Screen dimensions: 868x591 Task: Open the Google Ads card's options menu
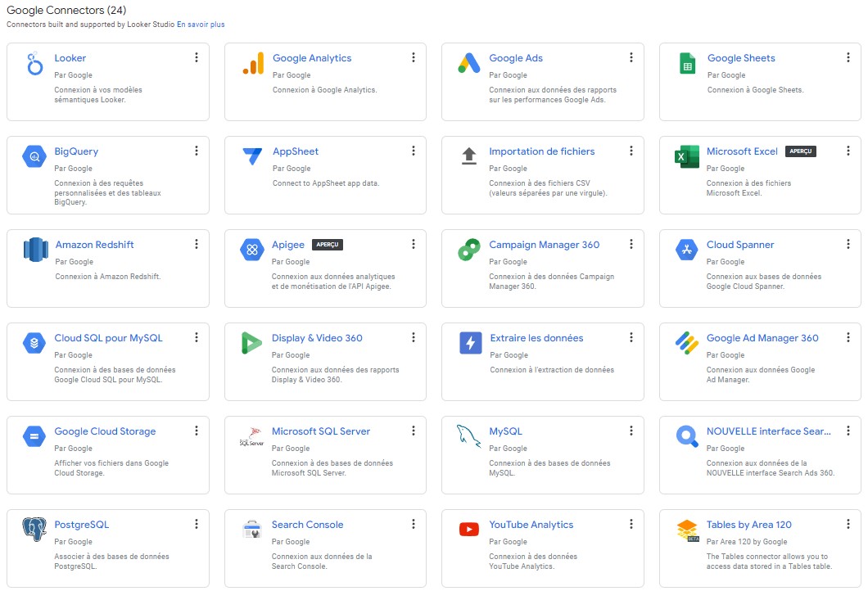(x=631, y=57)
